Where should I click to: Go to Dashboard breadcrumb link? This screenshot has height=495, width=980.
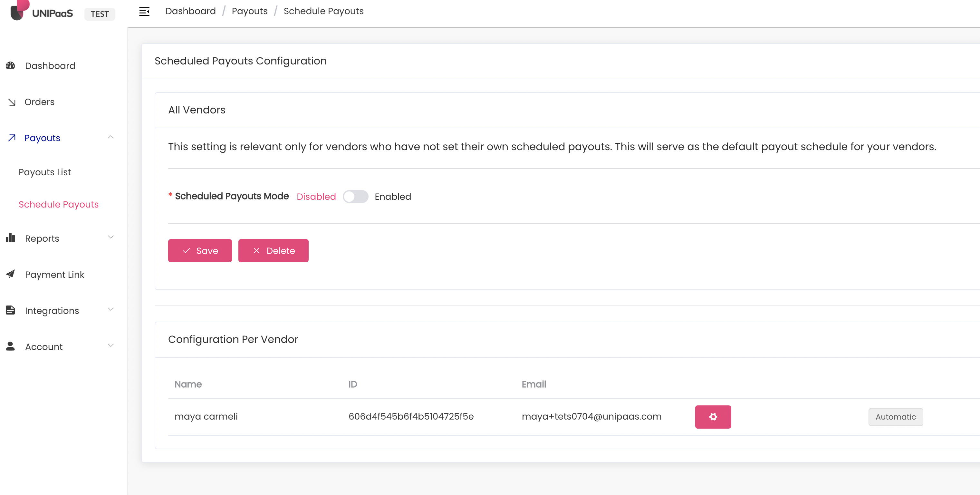(190, 11)
